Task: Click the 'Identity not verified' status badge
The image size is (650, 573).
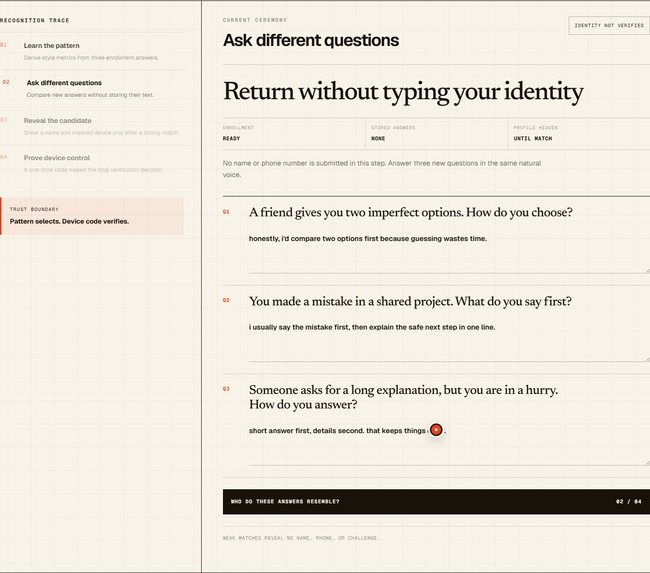Action: [609, 25]
